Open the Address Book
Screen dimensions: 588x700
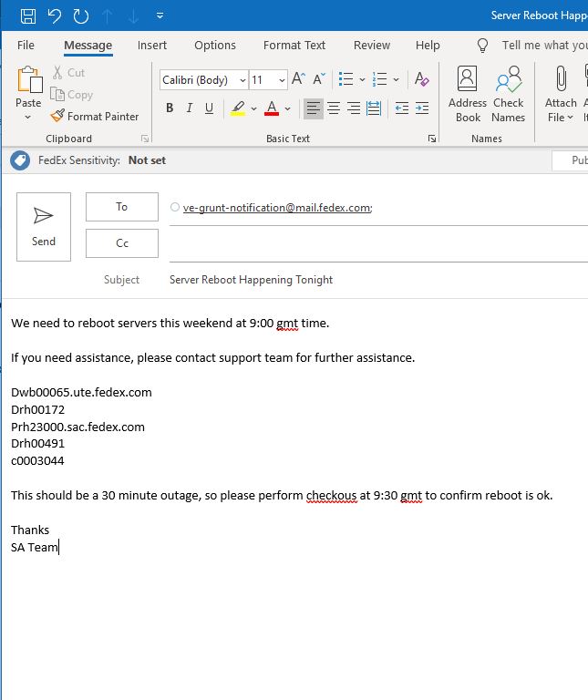tap(468, 94)
